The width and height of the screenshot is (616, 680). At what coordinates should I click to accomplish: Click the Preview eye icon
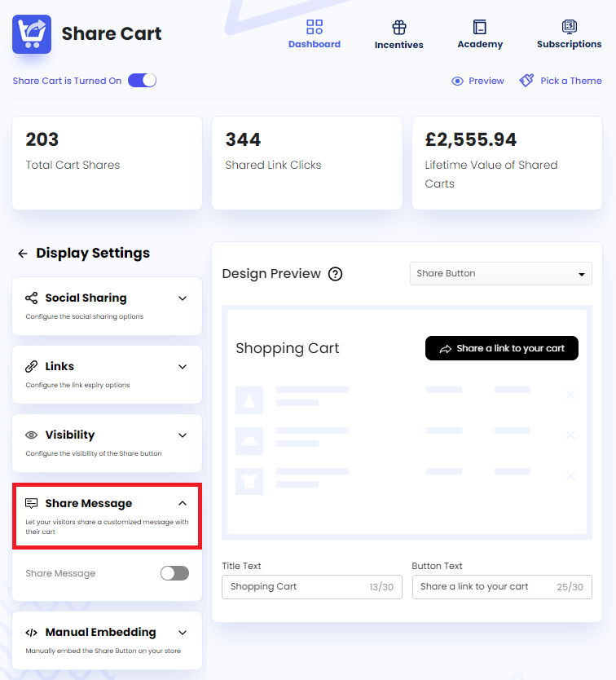[457, 81]
